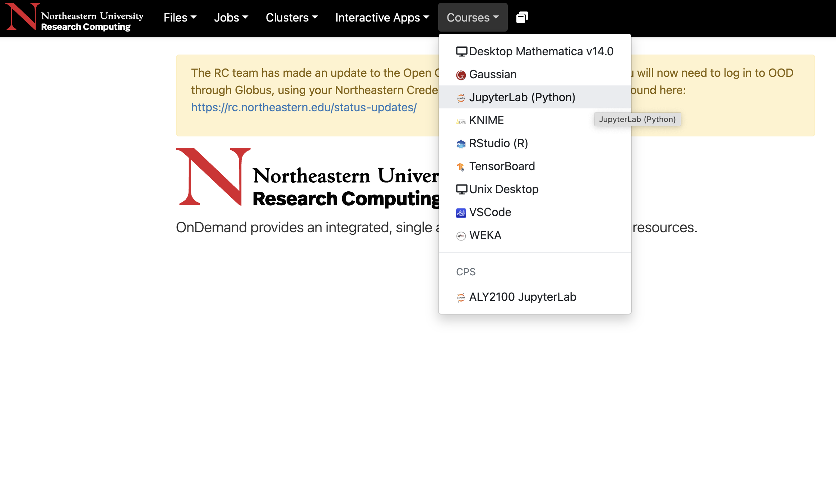Expand the Jobs dropdown menu
Viewport: 836px width, 504px height.
[x=231, y=17]
